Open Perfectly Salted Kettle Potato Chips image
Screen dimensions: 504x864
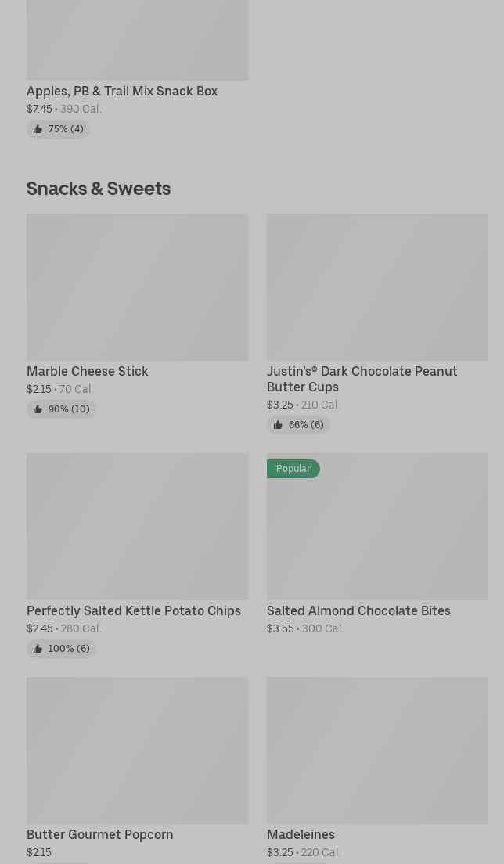click(137, 526)
